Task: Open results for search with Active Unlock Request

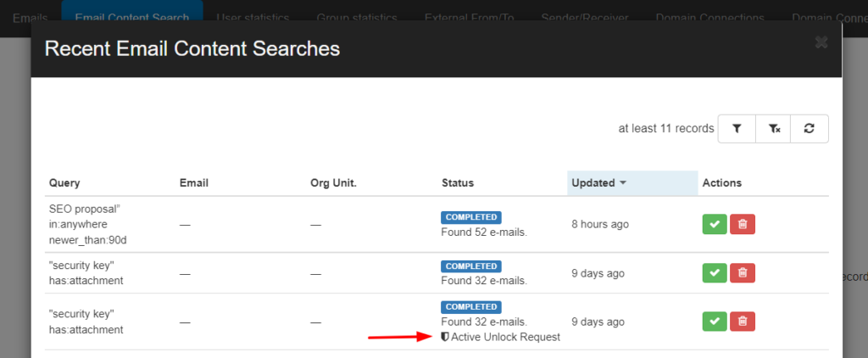Action: click(x=715, y=322)
